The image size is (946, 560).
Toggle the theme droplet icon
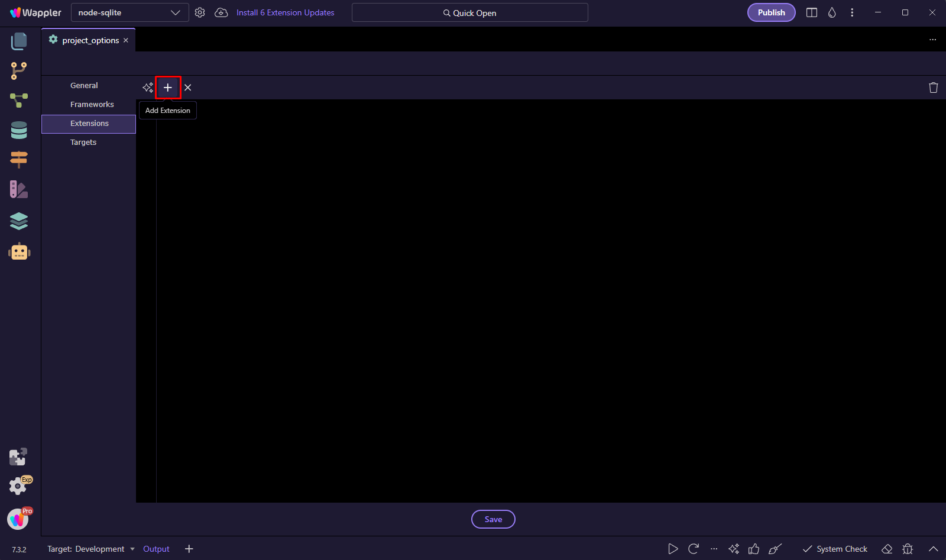click(x=832, y=12)
